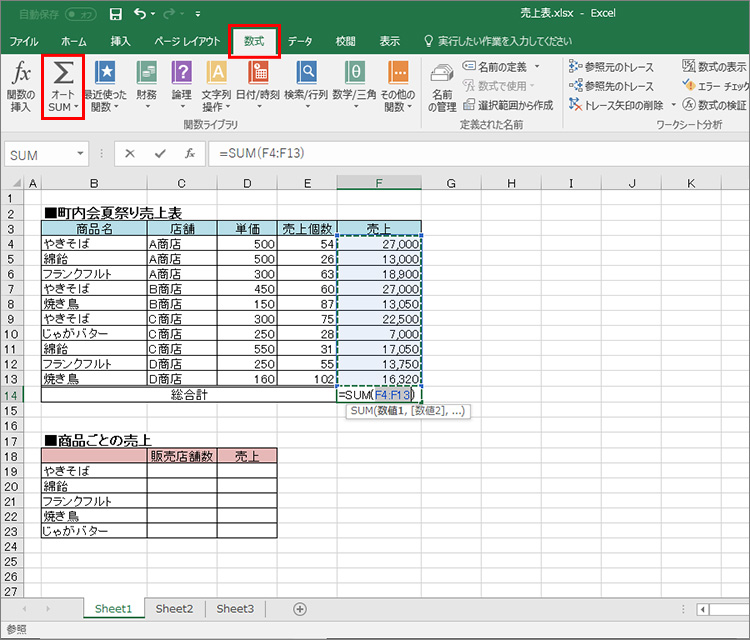Switch to the Sheet2 worksheet tab
The width and height of the screenshot is (750, 640).
pyautogui.click(x=174, y=608)
